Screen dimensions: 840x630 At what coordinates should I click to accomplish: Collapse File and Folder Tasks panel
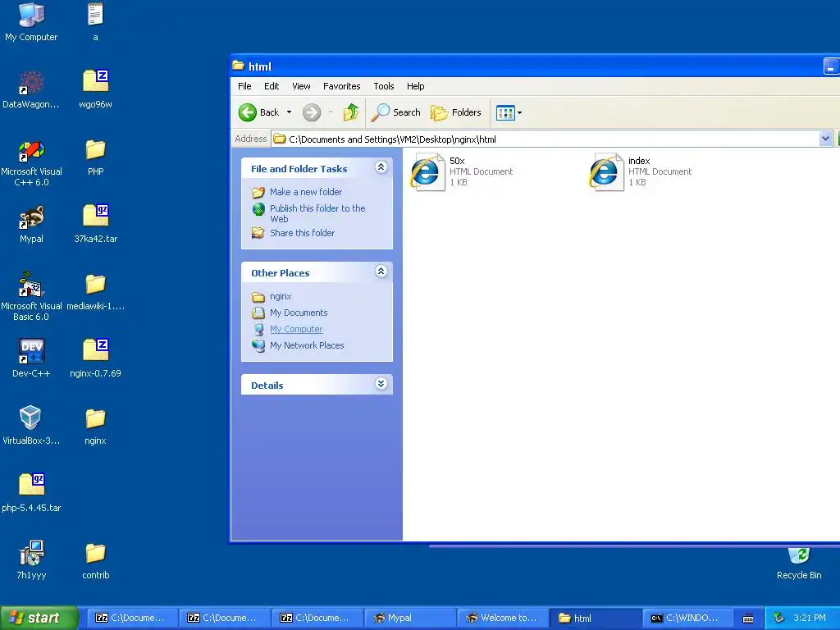click(381, 167)
